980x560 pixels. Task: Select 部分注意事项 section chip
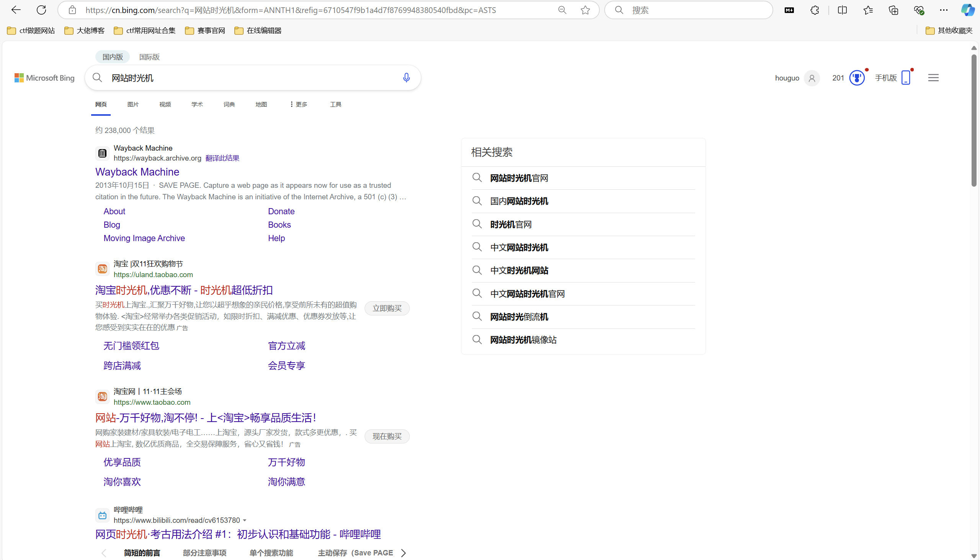[205, 553]
